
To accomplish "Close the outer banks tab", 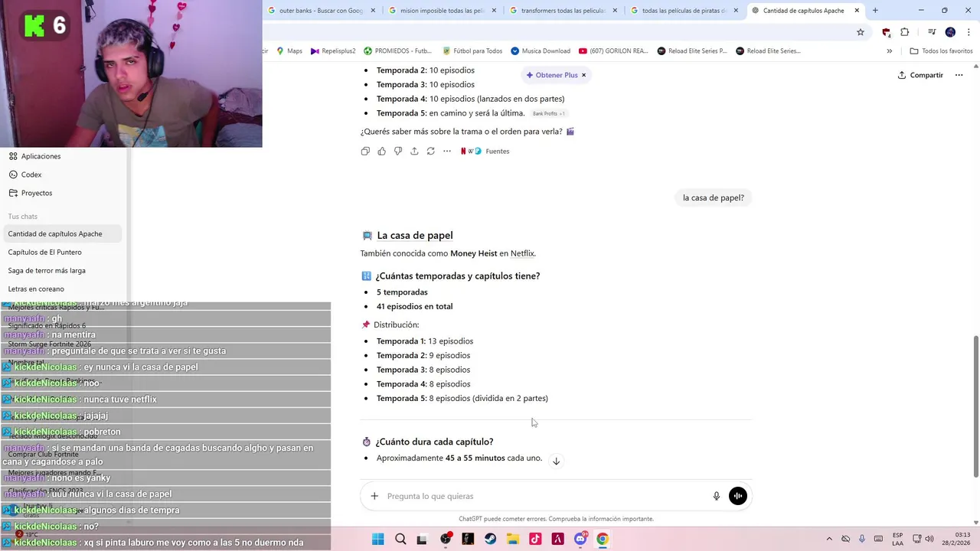I will [x=373, y=11].
